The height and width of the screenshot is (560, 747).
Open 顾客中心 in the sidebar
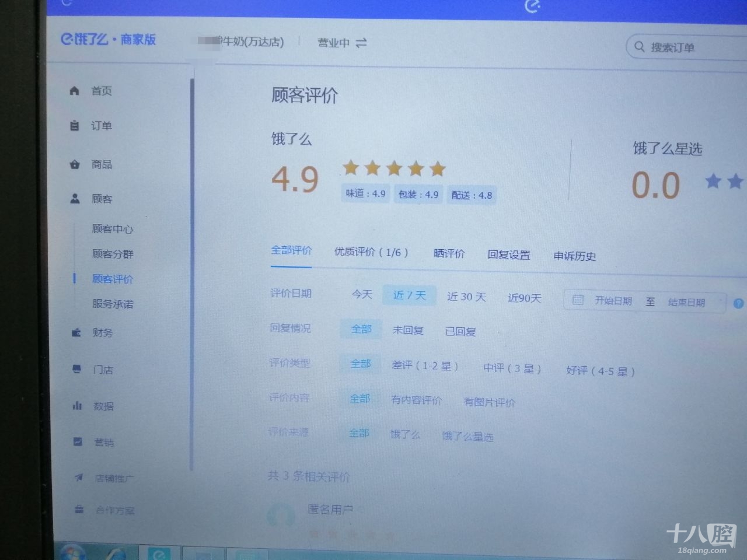click(113, 229)
